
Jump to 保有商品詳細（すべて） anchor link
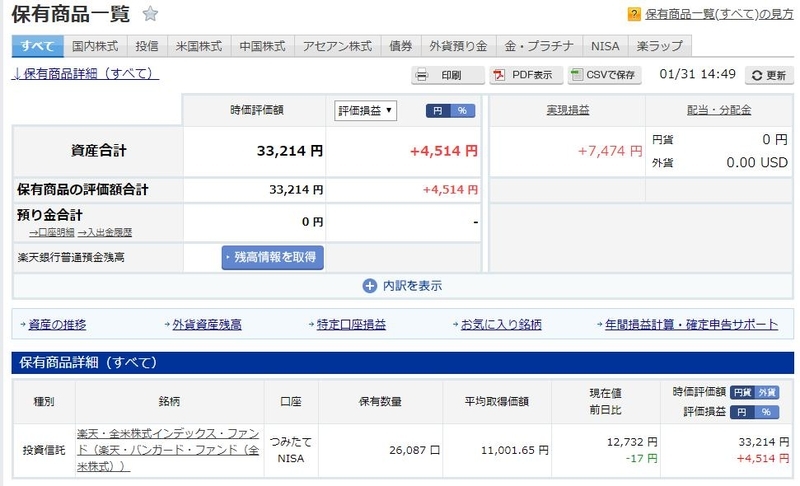click(x=85, y=73)
